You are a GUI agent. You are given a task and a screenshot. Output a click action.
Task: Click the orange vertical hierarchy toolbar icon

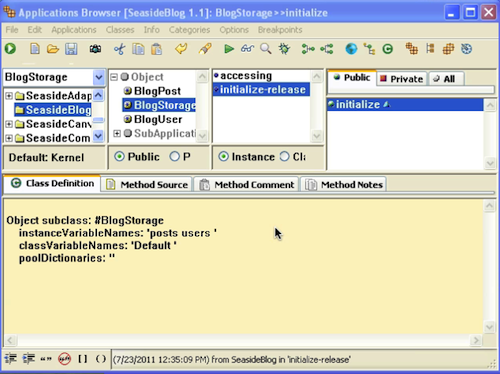point(430,49)
